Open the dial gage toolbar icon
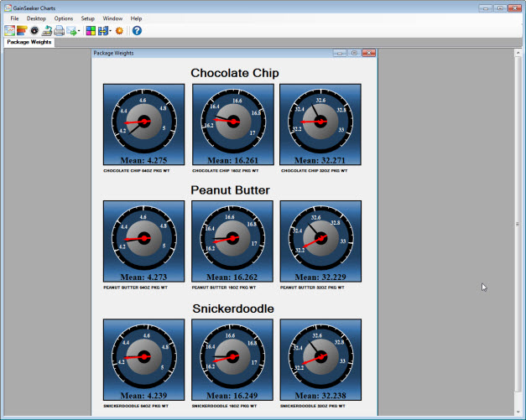This screenshot has width=526, height=420. click(34, 31)
